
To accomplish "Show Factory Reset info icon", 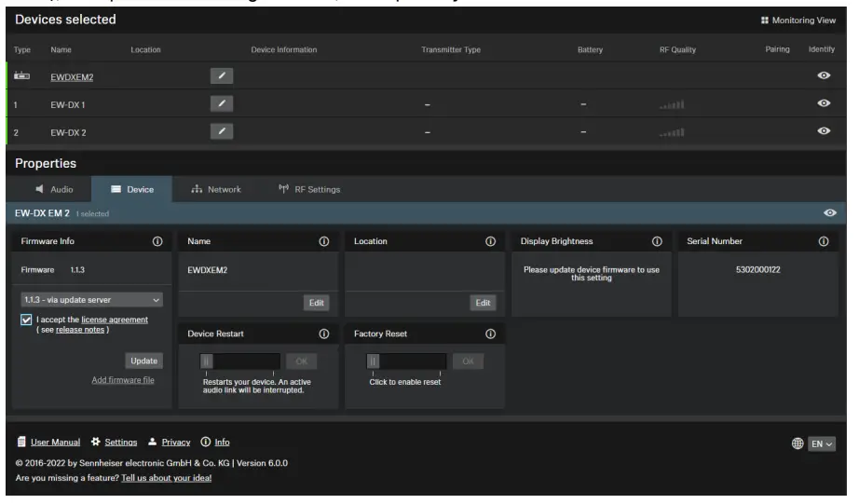I will click(x=490, y=334).
